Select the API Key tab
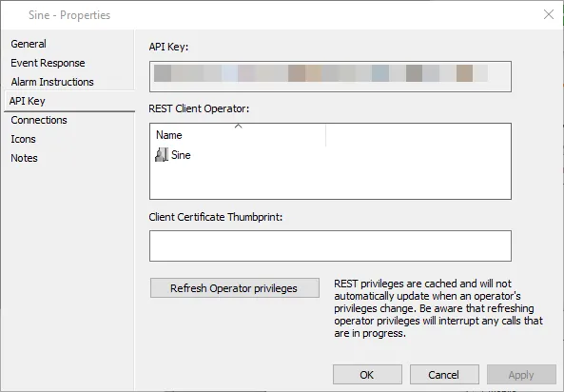The image size is (564, 392). coord(69,101)
